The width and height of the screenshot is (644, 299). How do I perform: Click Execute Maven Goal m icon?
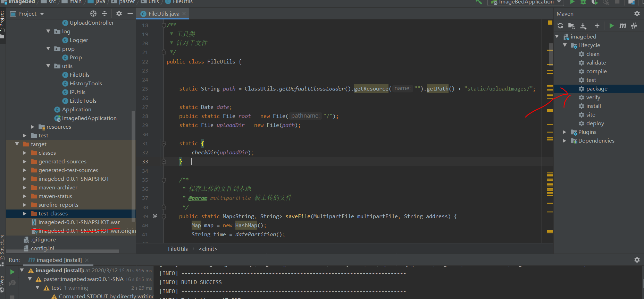tap(623, 26)
